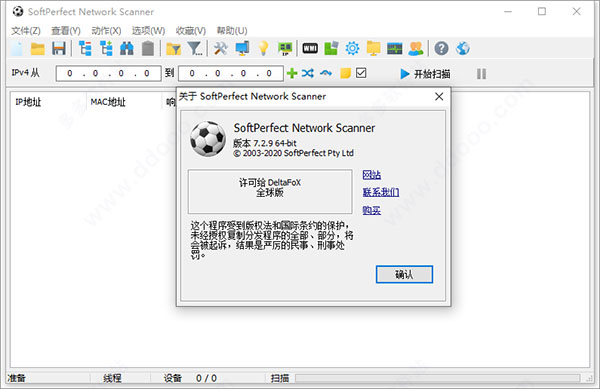Toggle the checkbox next to yellow note
The image size is (600, 389).
(x=361, y=73)
